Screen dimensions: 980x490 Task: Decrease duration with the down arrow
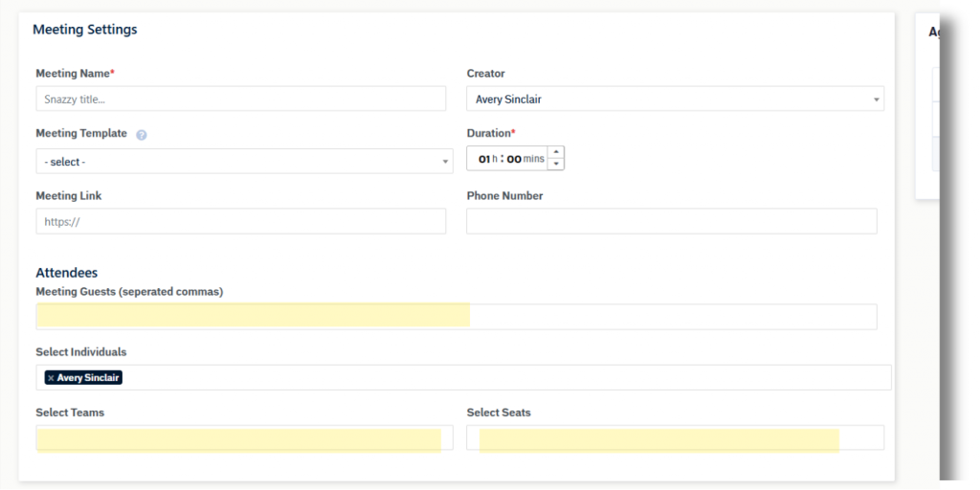pyautogui.click(x=556, y=164)
